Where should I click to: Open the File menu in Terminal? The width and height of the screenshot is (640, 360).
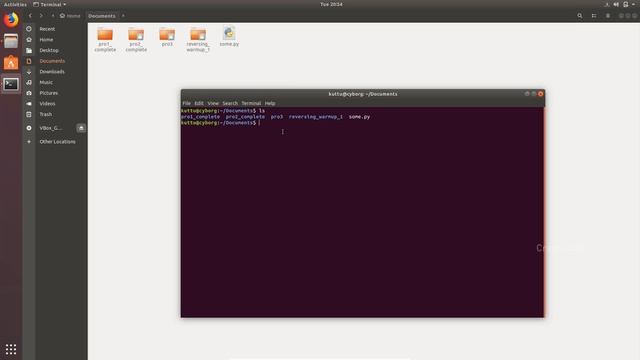click(x=187, y=103)
